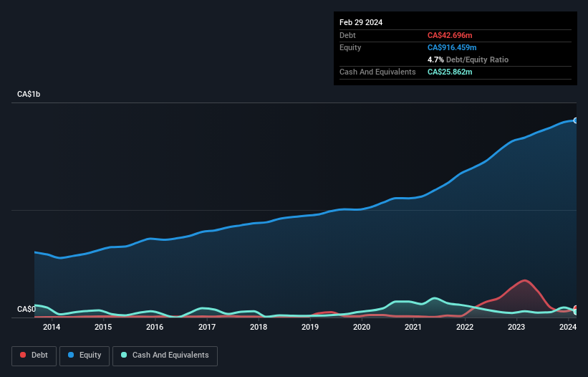Click the CA$25.862m cash value
588x377 pixels.
pyautogui.click(x=450, y=72)
